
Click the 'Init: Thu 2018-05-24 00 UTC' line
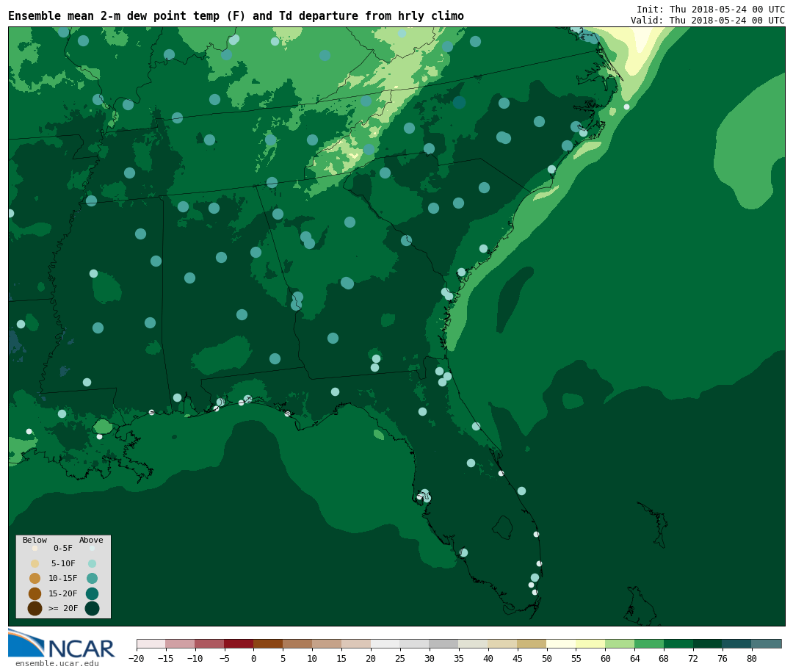pyautogui.click(x=711, y=9)
